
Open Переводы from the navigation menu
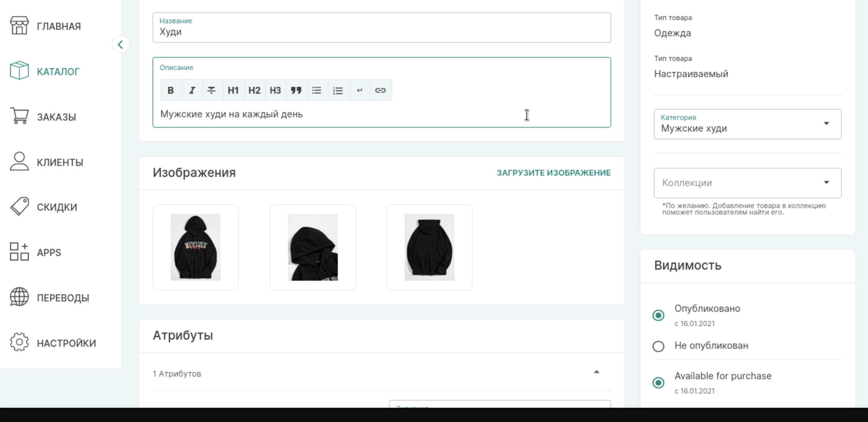(63, 297)
